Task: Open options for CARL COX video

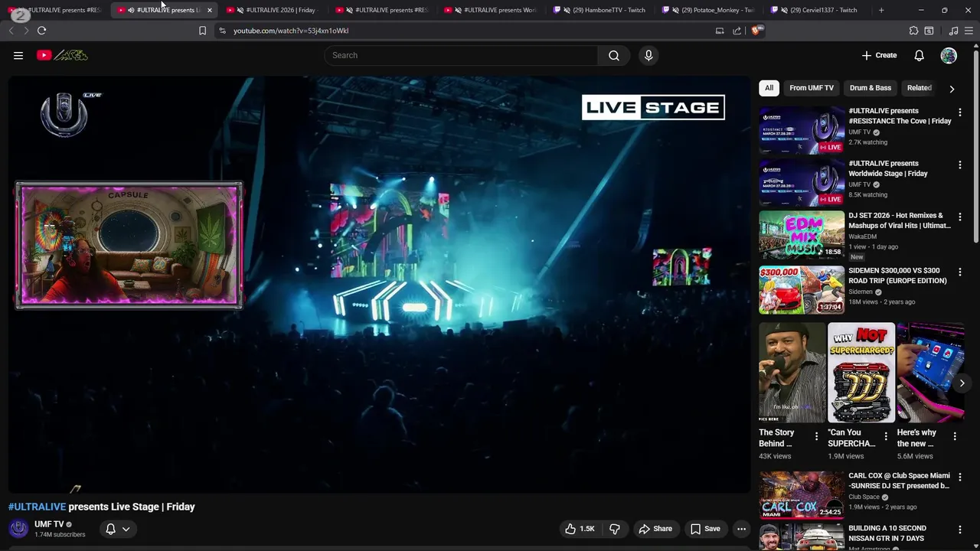Action: 959,478
